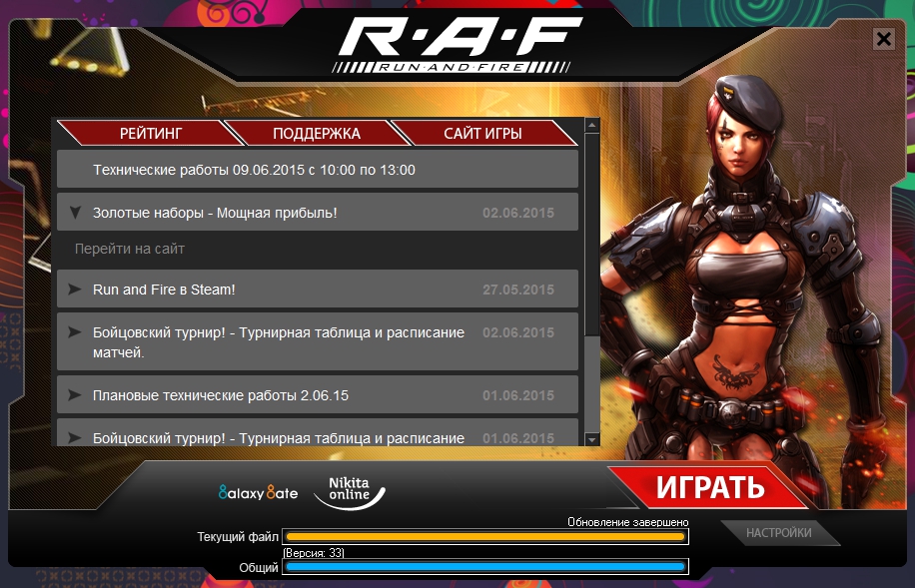This screenshot has width=915, height=588.
Task: Click the Run and Fire в Steam! title
Action: click(164, 290)
